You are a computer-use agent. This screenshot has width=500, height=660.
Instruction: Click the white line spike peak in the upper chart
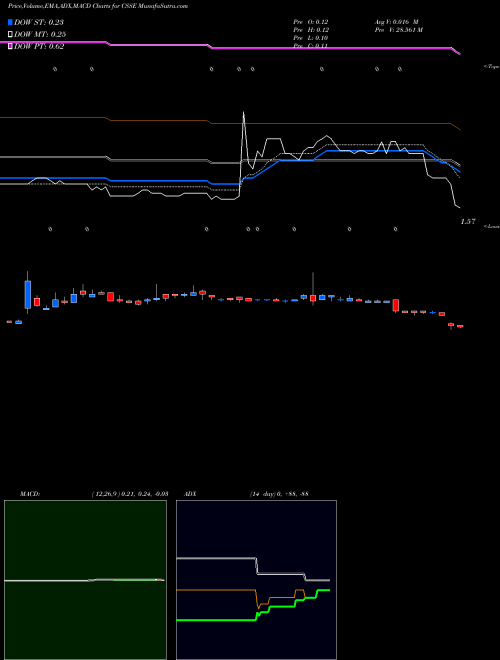click(243, 112)
